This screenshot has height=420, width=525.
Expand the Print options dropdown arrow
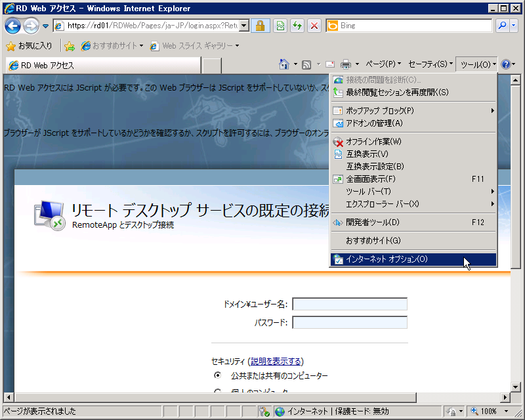tap(357, 64)
